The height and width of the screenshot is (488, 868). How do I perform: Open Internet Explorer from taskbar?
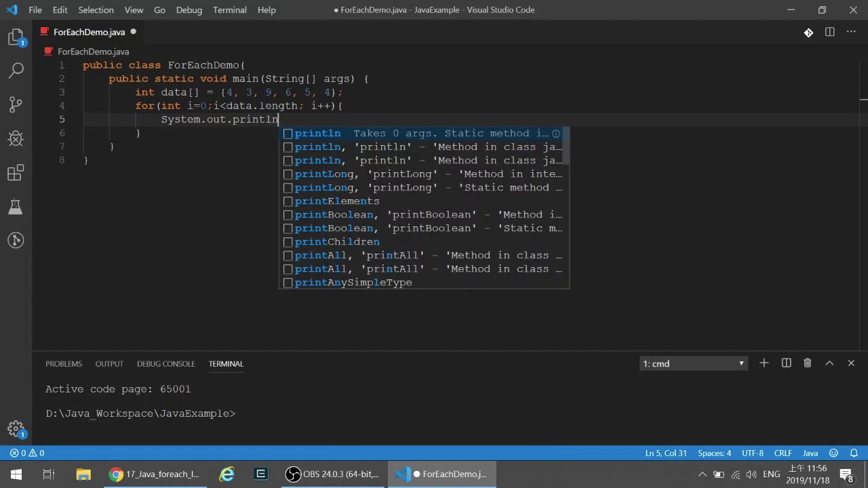[226, 474]
